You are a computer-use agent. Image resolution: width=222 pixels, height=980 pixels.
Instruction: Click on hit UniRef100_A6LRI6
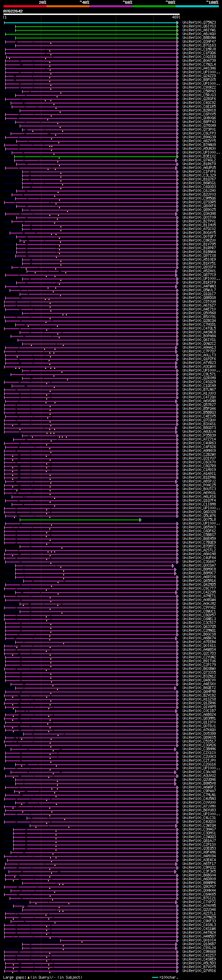[x=199, y=497]
